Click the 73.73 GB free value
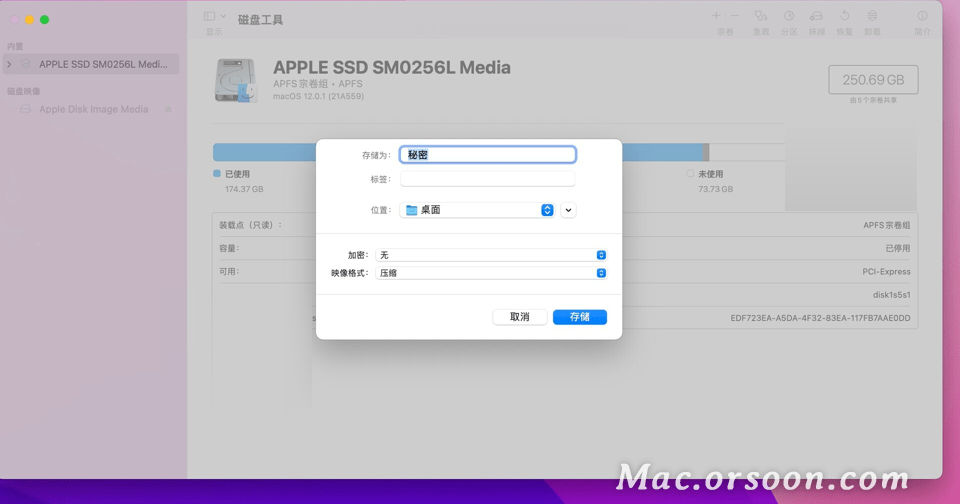This screenshot has height=504, width=960. (715, 189)
